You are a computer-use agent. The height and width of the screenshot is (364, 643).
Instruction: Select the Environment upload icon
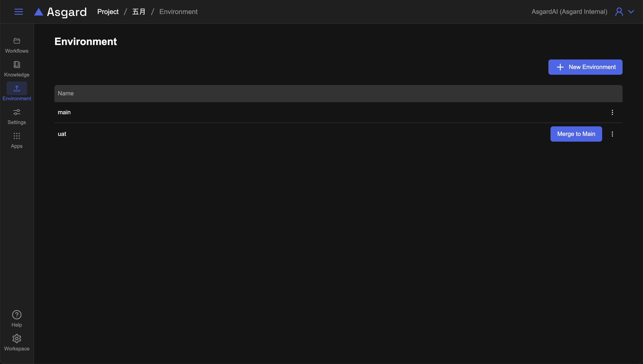coord(17,88)
